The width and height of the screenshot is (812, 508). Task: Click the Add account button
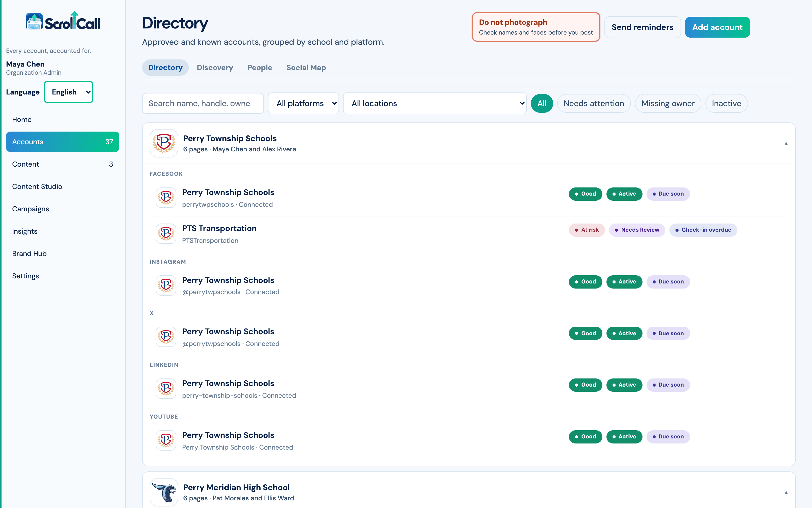(x=717, y=27)
